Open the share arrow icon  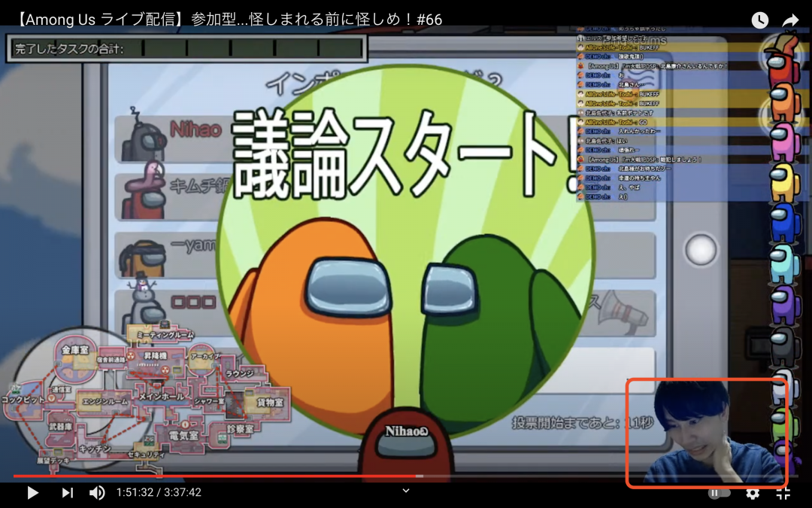point(790,20)
